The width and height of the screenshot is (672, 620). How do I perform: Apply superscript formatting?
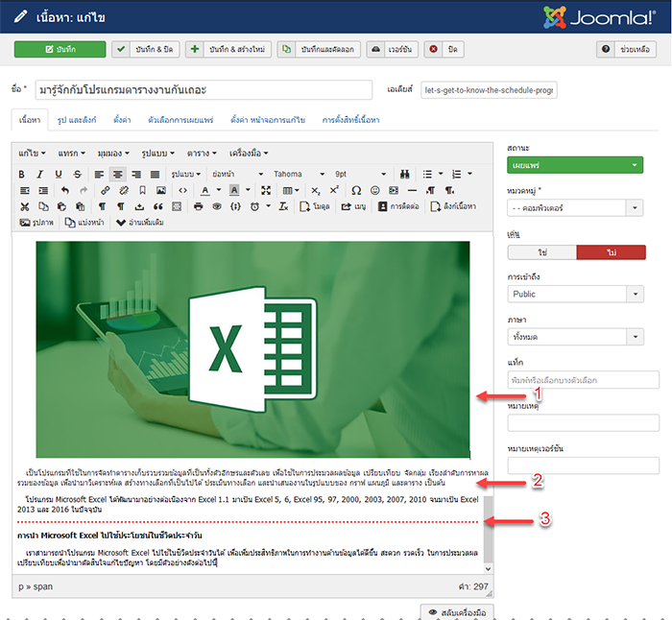click(x=334, y=190)
